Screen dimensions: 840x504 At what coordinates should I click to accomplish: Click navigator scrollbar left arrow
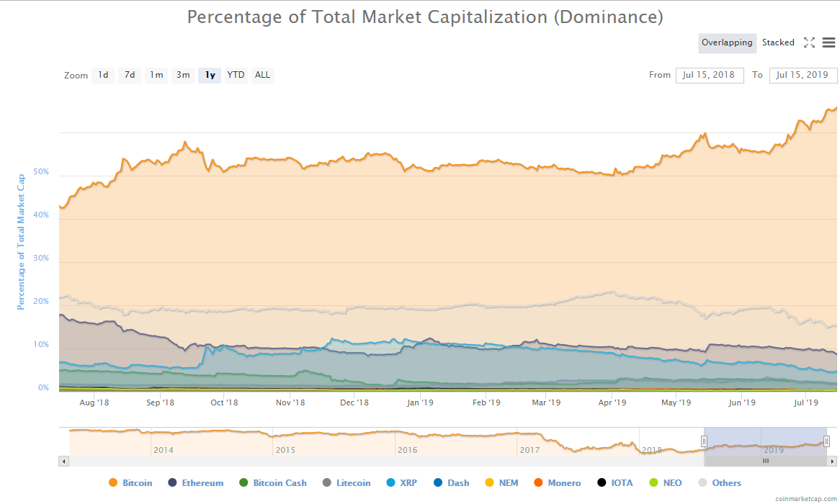(x=63, y=461)
